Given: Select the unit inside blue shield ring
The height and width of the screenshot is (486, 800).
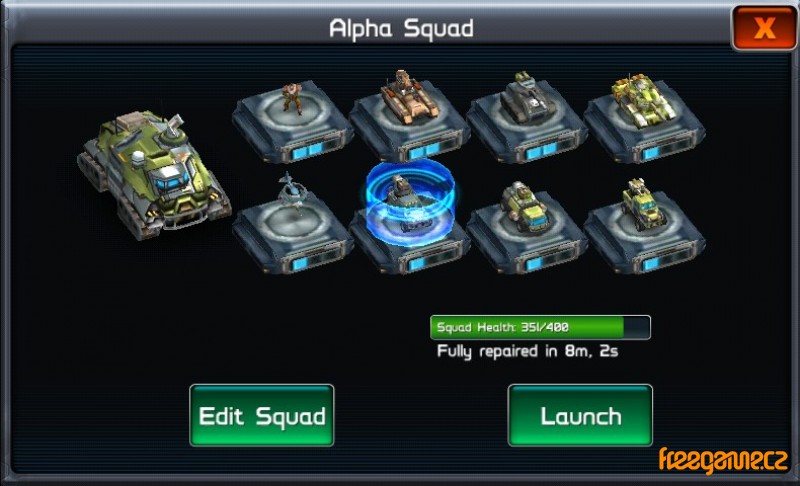Looking at the screenshot, I should (x=410, y=203).
